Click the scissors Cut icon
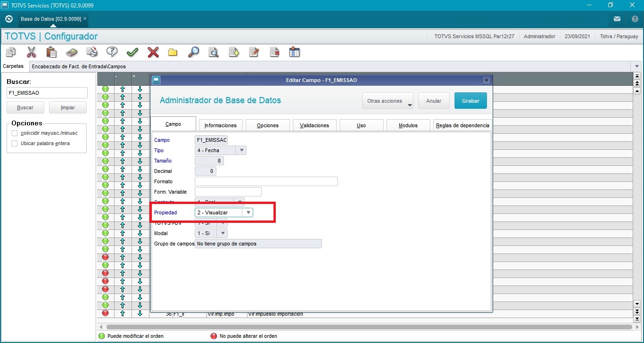Viewport: 644px width, 343px height. point(31,52)
